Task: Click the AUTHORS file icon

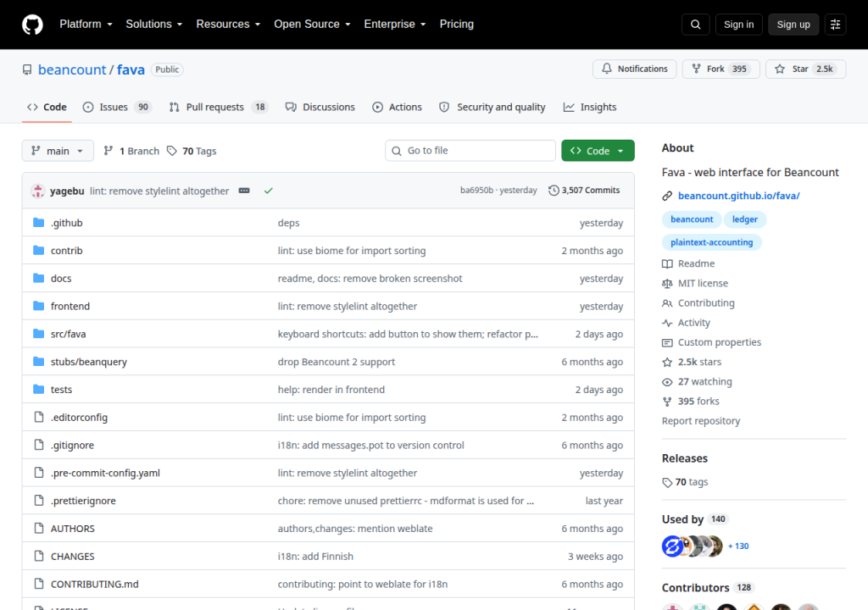Action: click(x=39, y=528)
